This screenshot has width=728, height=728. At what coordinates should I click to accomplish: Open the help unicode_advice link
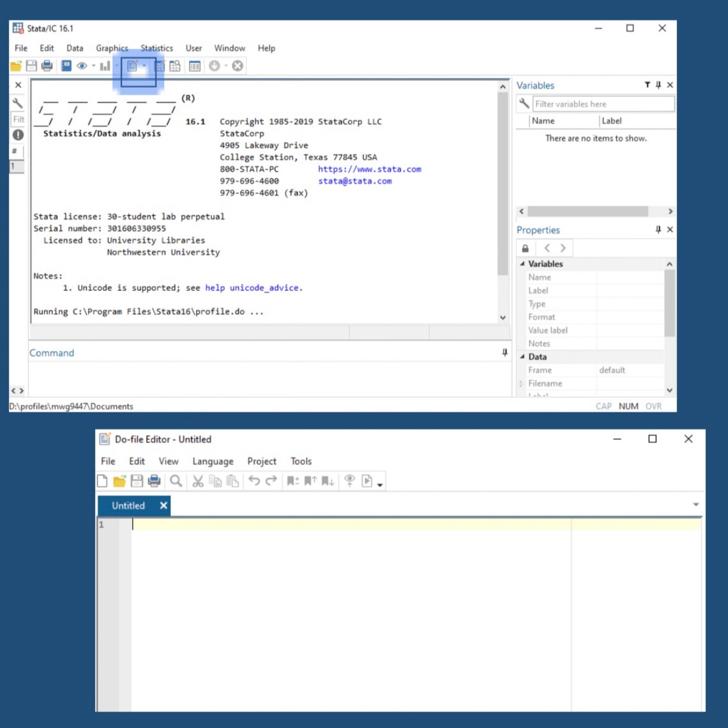tap(252, 288)
